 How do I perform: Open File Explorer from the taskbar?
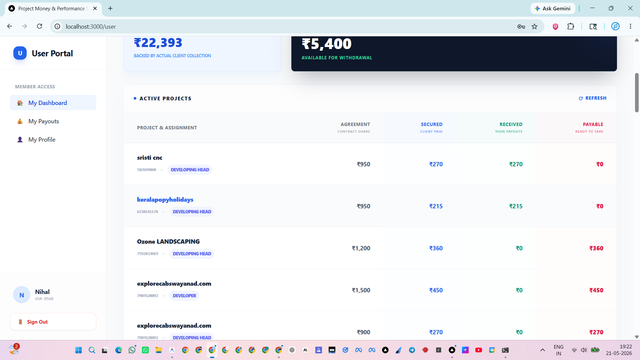[158, 350]
